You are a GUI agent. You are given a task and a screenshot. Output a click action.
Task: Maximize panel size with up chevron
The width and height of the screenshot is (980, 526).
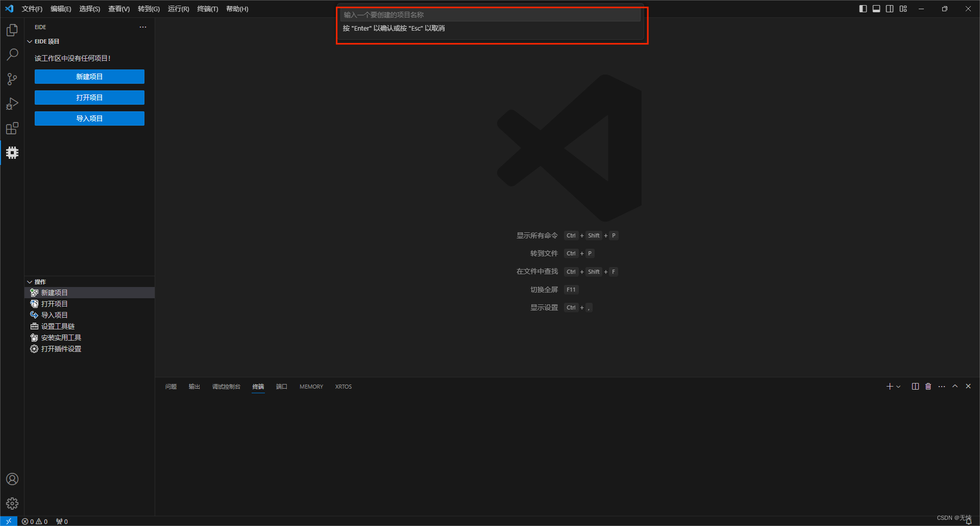(x=955, y=387)
